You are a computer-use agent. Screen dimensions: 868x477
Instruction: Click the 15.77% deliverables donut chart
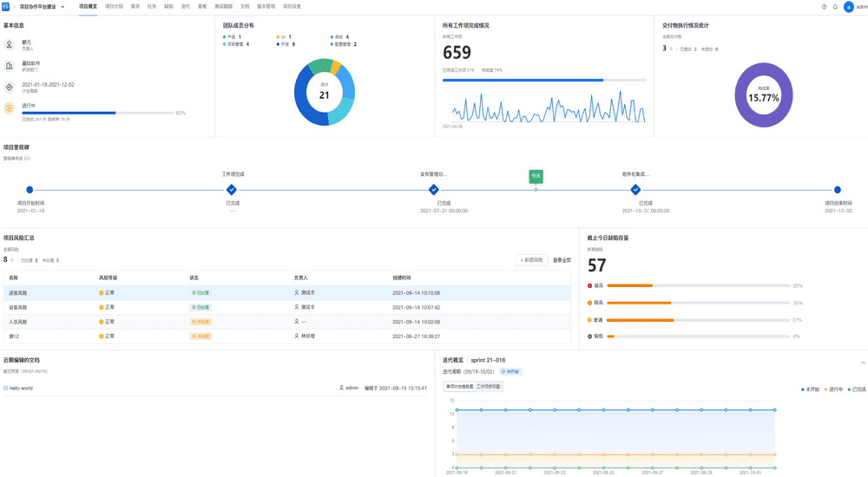[764, 95]
